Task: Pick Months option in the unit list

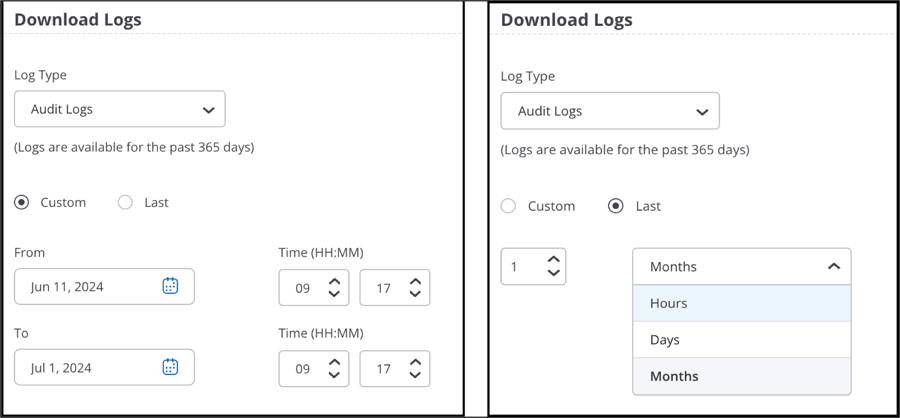Action: tap(742, 376)
